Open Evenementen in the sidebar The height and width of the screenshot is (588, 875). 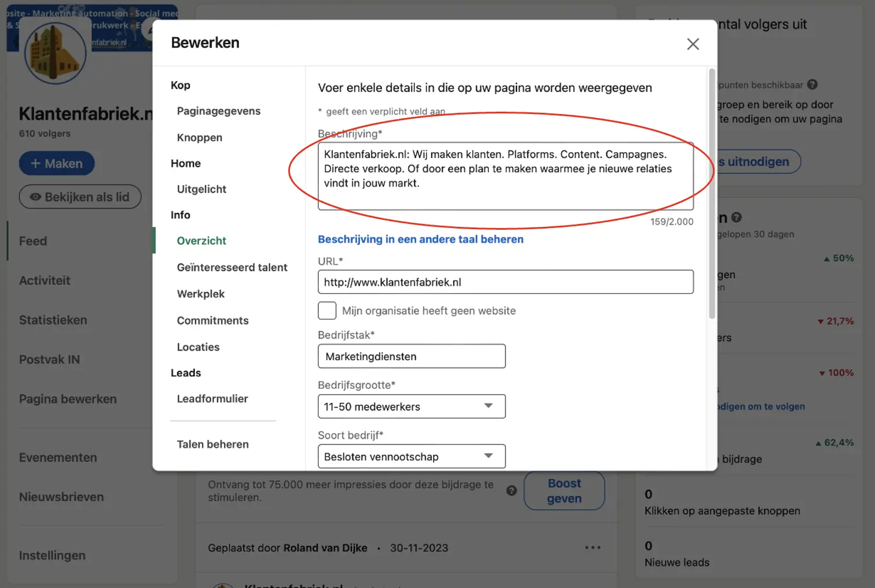click(x=58, y=458)
